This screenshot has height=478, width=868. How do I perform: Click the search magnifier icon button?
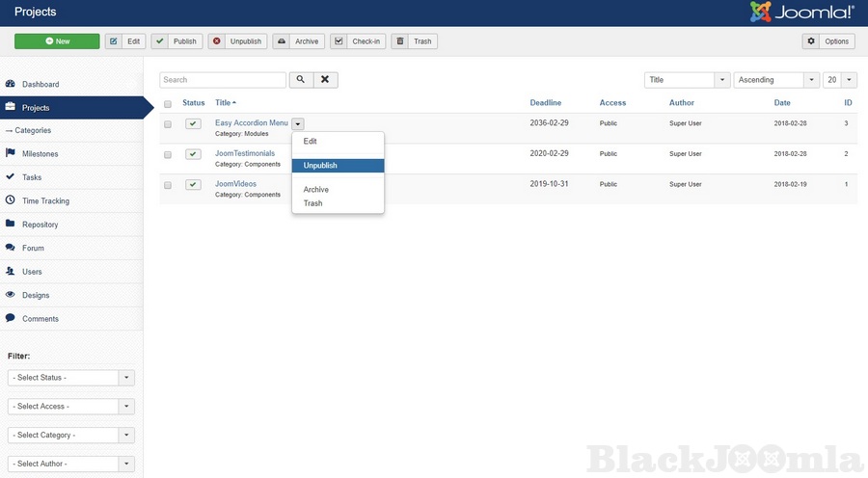click(300, 80)
